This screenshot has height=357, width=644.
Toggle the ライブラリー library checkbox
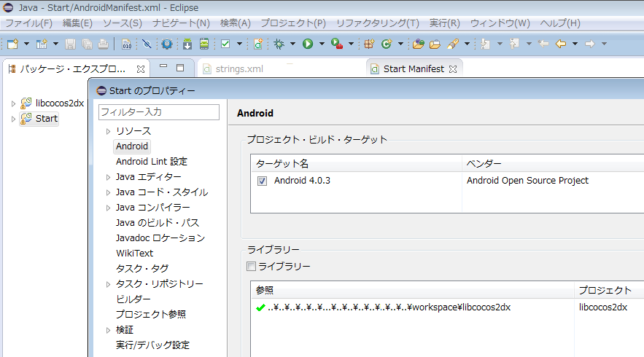click(x=252, y=267)
